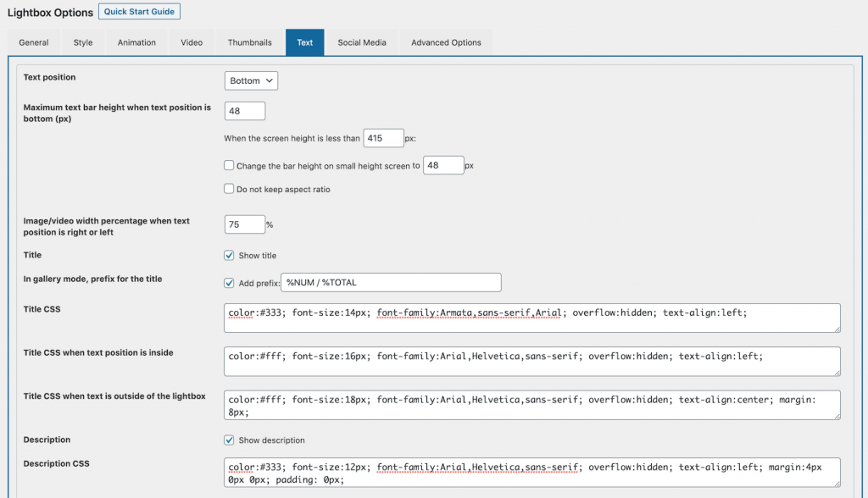Image resolution: width=868 pixels, height=498 pixels.
Task: Select the Social Media tab
Action: tap(361, 41)
